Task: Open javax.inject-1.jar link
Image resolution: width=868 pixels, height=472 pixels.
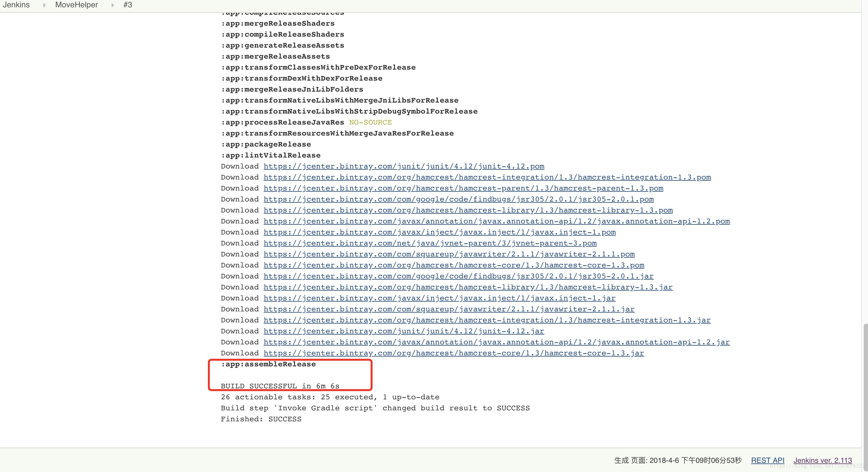Action: coord(439,298)
